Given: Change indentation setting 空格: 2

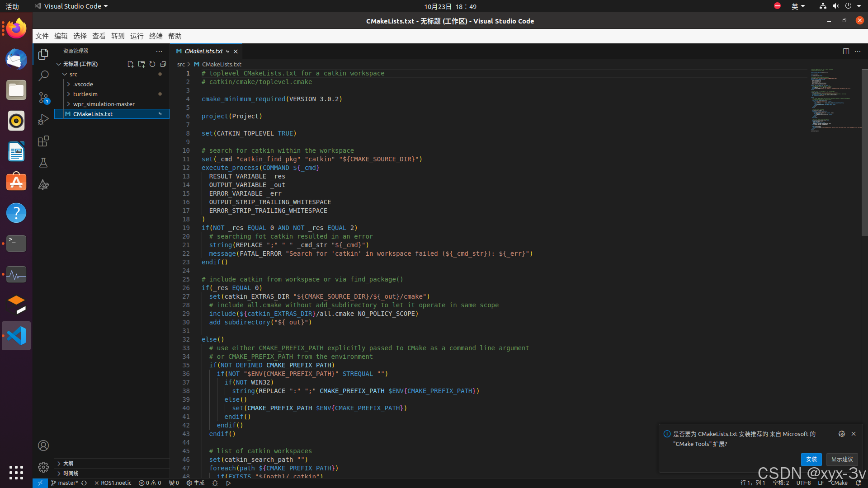Looking at the screenshot, I should pyautogui.click(x=781, y=483).
